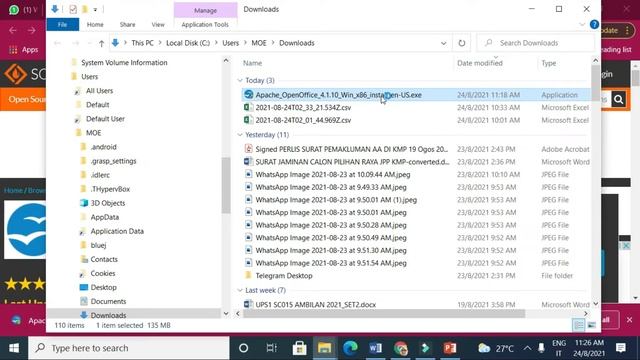Select SURAT JAMINAN CALON Word document icon
Viewport: 640px width, 360px height.
248,162
